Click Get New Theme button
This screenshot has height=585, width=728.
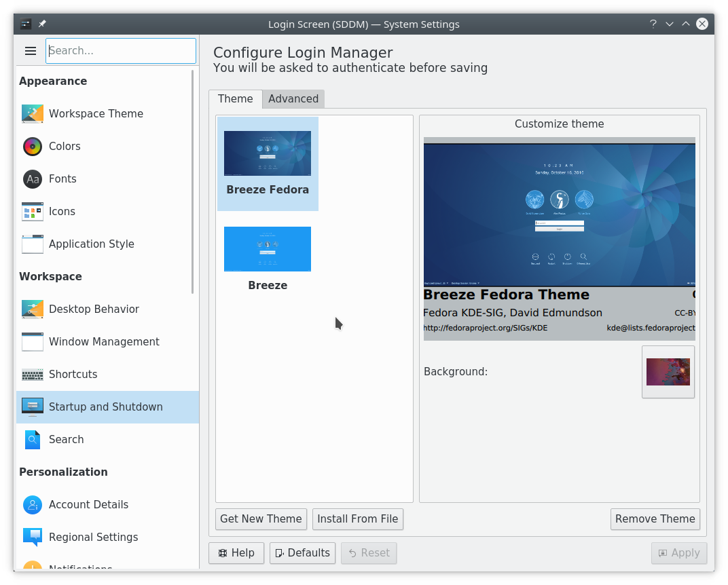(x=261, y=518)
